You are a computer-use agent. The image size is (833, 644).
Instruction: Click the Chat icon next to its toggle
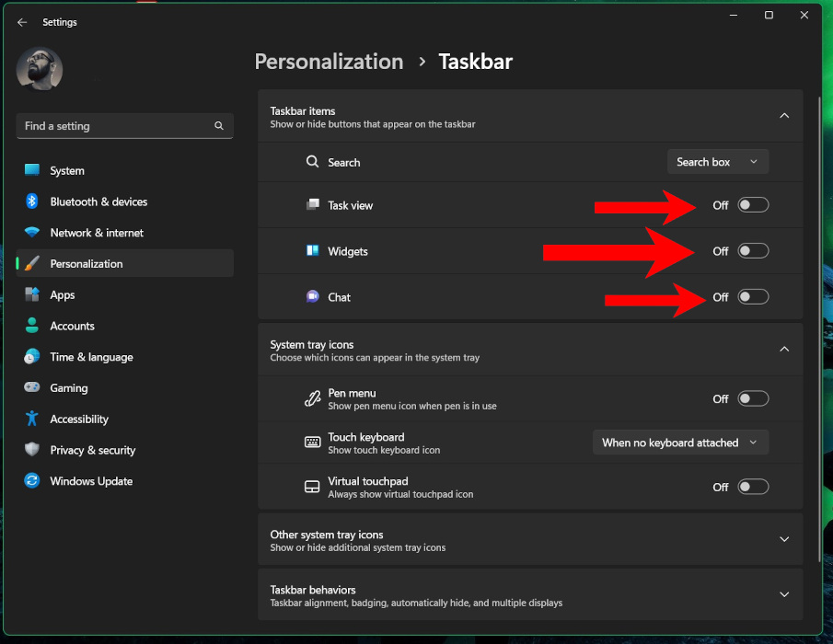[312, 296]
